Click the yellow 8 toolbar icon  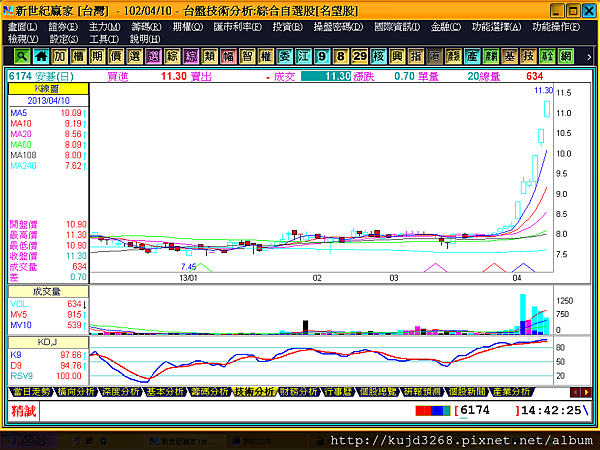341,57
